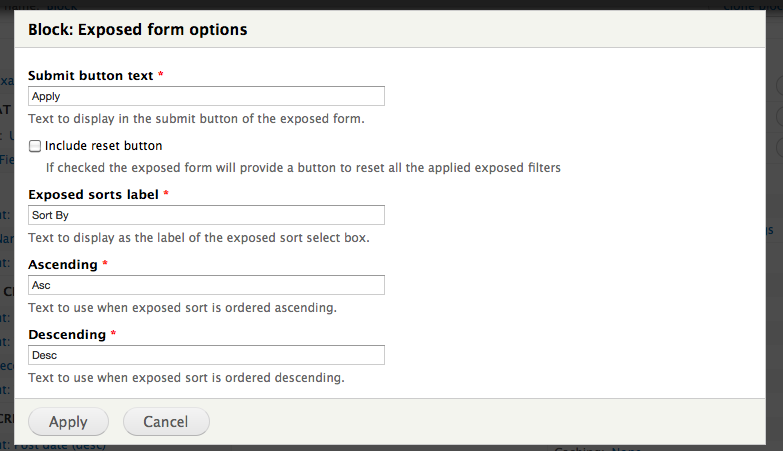Click the Ascending text field containing "Asc"
The height and width of the screenshot is (451, 783).
coord(206,285)
